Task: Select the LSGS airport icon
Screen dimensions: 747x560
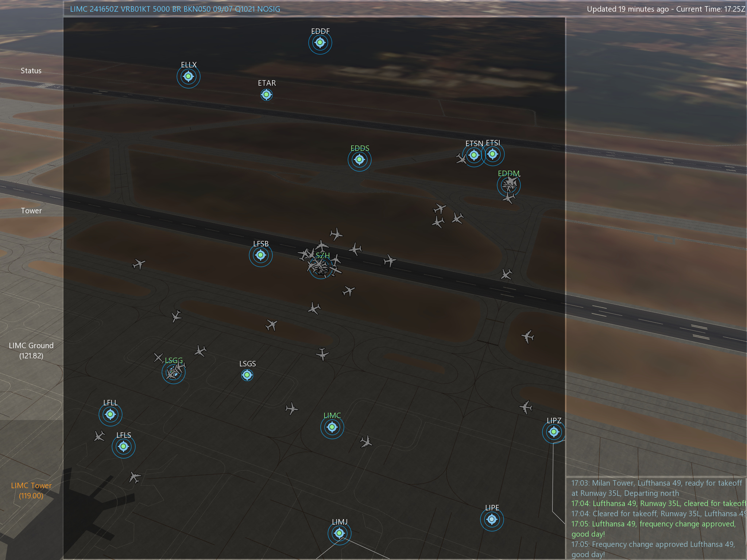Action: click(247, 375)
